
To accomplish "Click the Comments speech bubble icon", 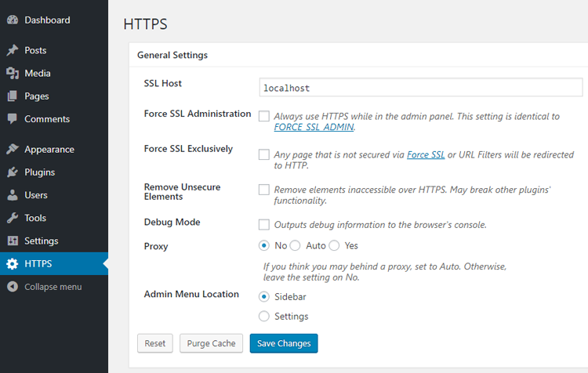I will [13, 119].
